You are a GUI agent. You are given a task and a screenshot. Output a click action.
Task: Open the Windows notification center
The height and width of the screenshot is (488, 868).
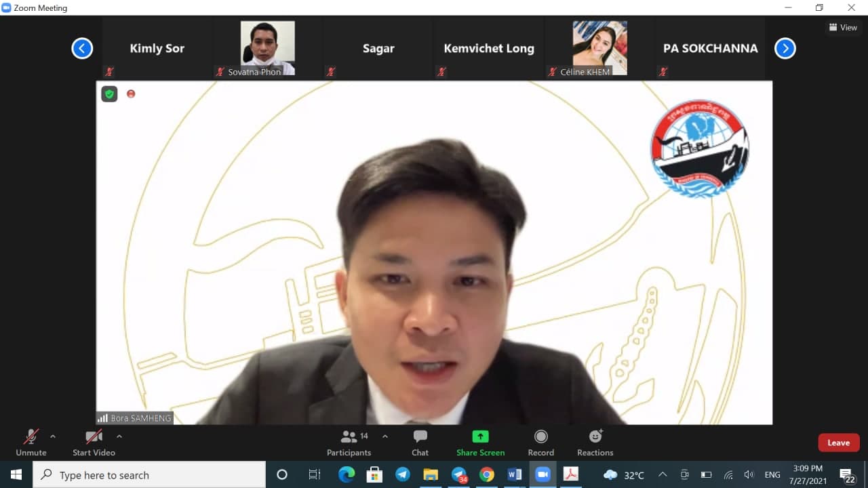848,474
